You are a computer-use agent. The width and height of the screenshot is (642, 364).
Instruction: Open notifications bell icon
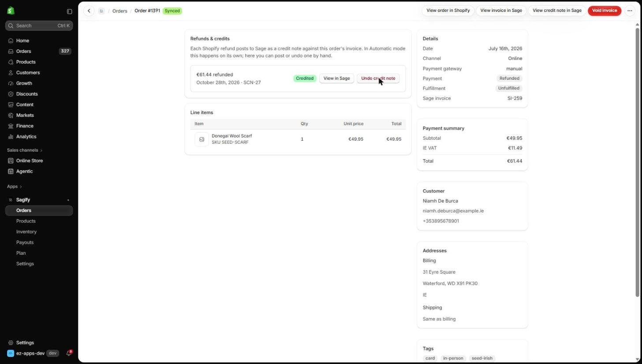[69, 353]
